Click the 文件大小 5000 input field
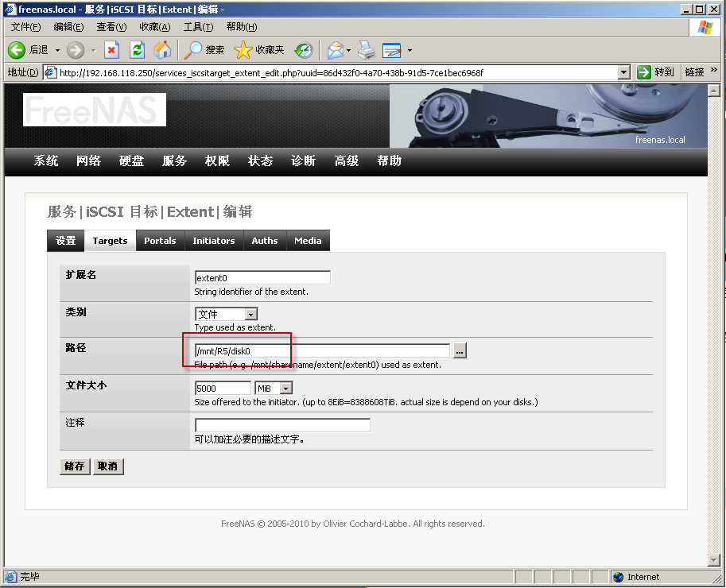Image resolution: width=726 pixels, height=588 pixels. pos(223,388)
